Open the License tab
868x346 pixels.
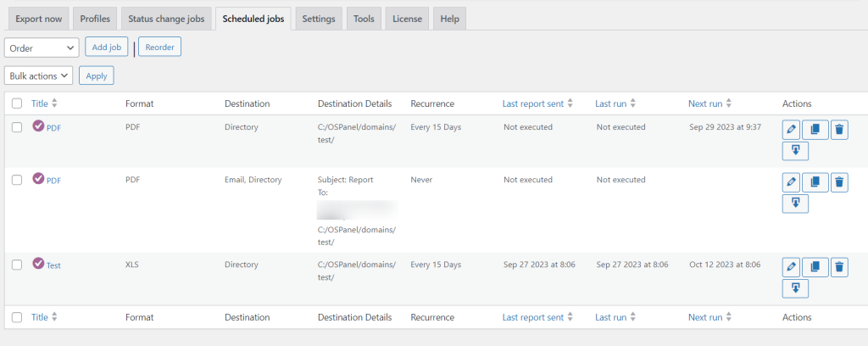[408, 19]
